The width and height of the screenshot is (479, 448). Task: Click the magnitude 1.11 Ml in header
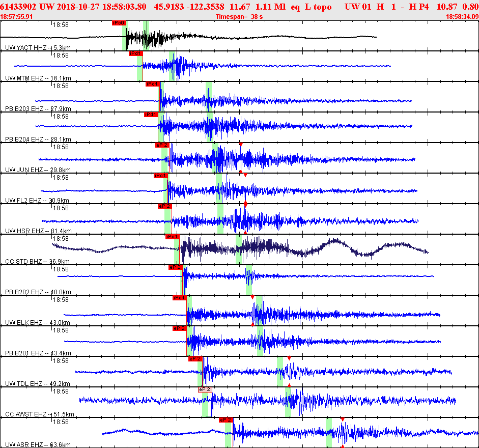271,7
